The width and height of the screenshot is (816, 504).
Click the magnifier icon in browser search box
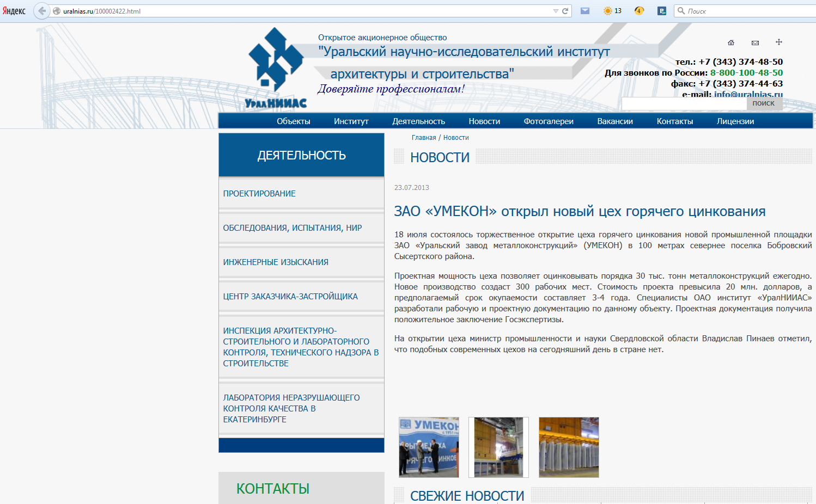point(681,11)
